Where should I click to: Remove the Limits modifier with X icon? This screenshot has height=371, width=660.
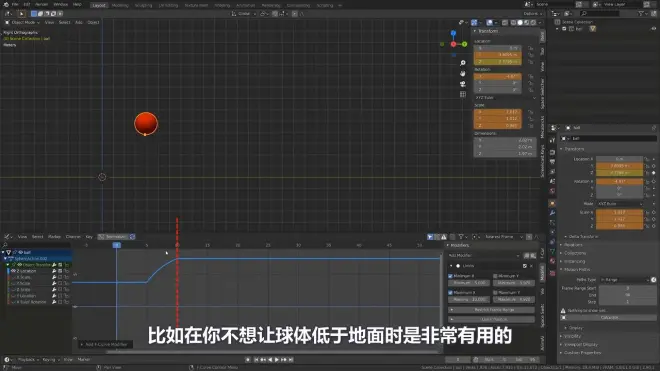point(531,266)
